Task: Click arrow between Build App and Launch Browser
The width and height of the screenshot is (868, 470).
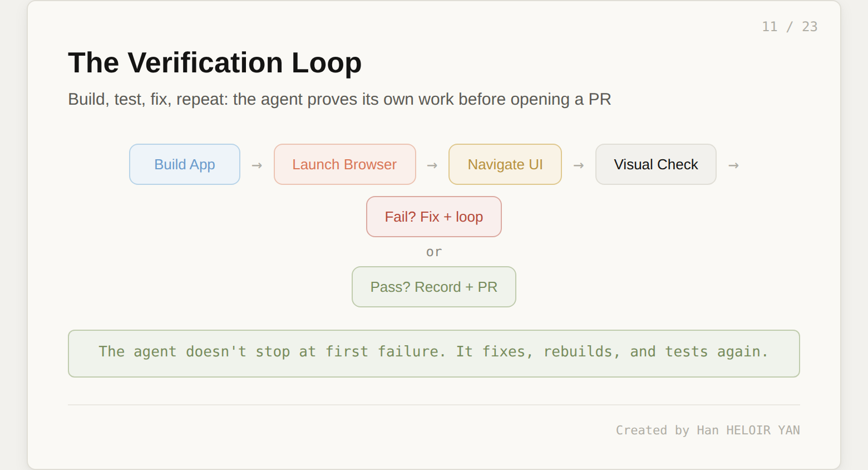Action: point(257,165)
